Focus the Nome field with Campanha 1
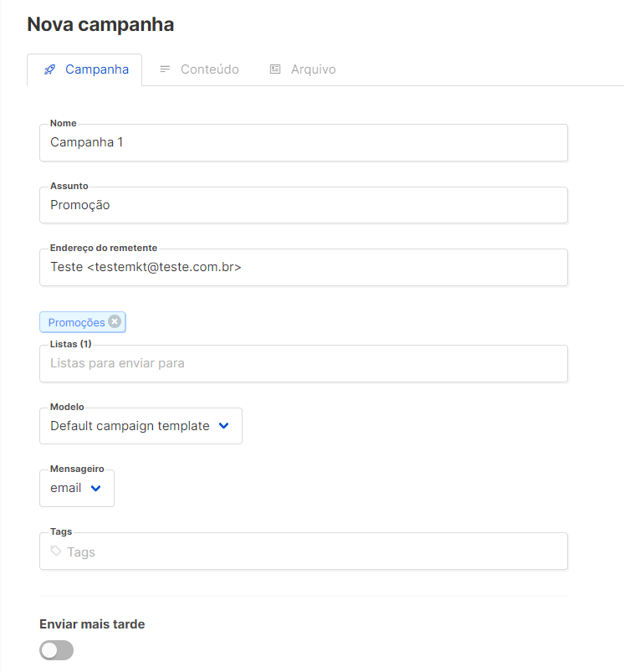The image size is (624, 672). (304, 142)
